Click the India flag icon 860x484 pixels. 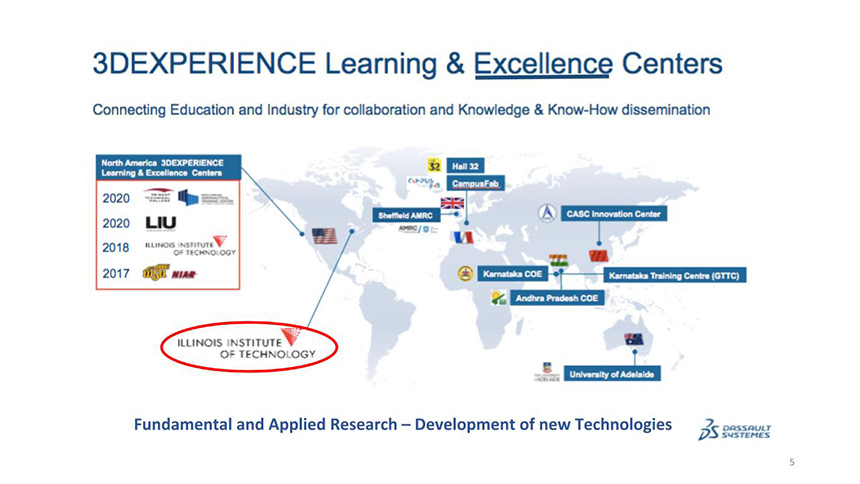click(558, 259)
